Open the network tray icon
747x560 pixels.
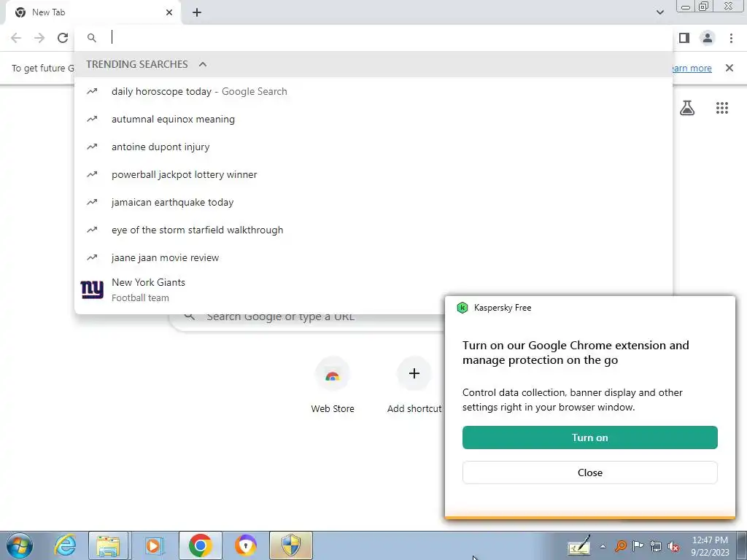click(x=656, y=546)
